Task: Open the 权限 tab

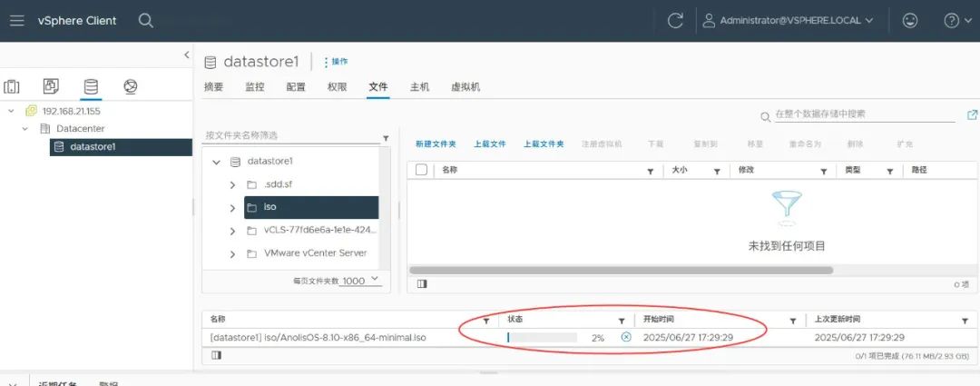Action: [337, 87]
